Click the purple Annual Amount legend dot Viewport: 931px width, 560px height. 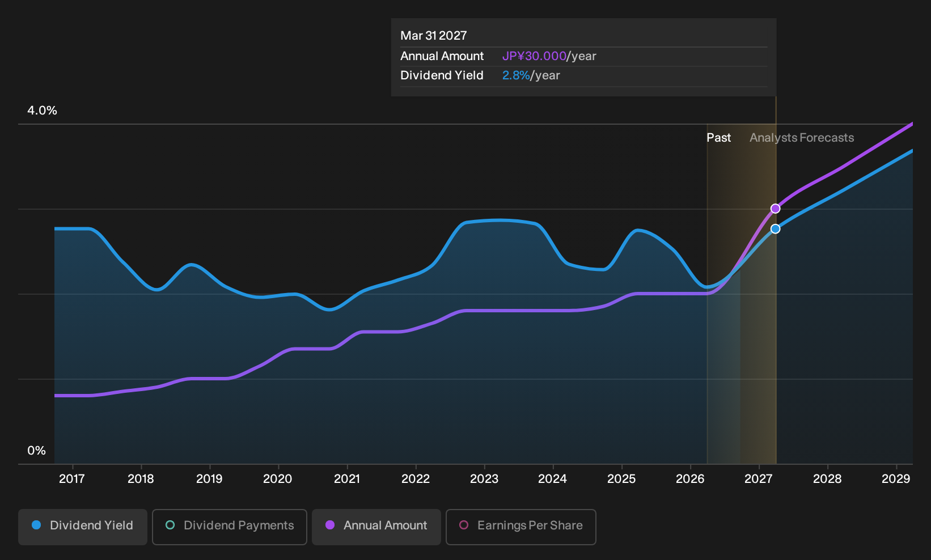(330, 525)
